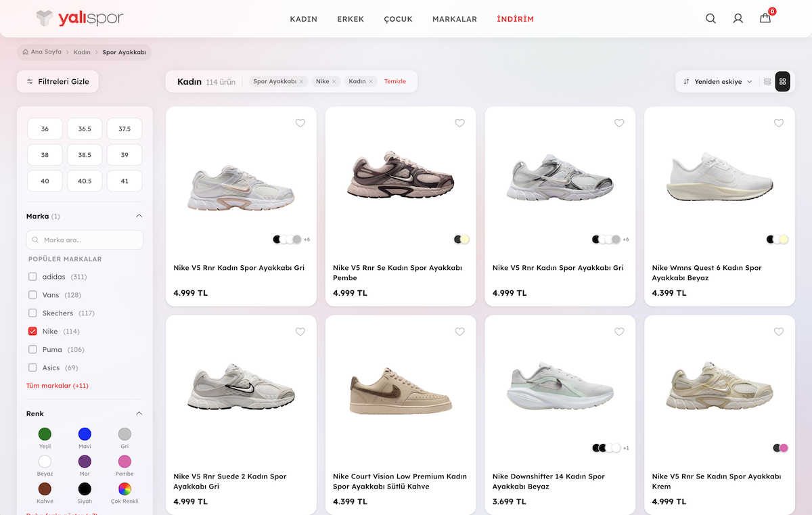Favorite the Nike V5 Rnr Se Pembe shoe
Screen dimensions: 812x515
pos(459,123)
